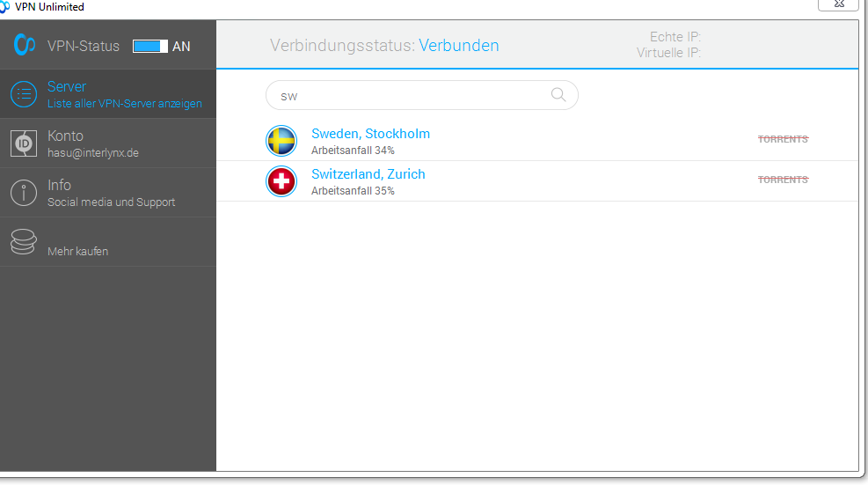Toggle the VPN-Status switch off
Screen dimensions: 868x485
point(150,46)
